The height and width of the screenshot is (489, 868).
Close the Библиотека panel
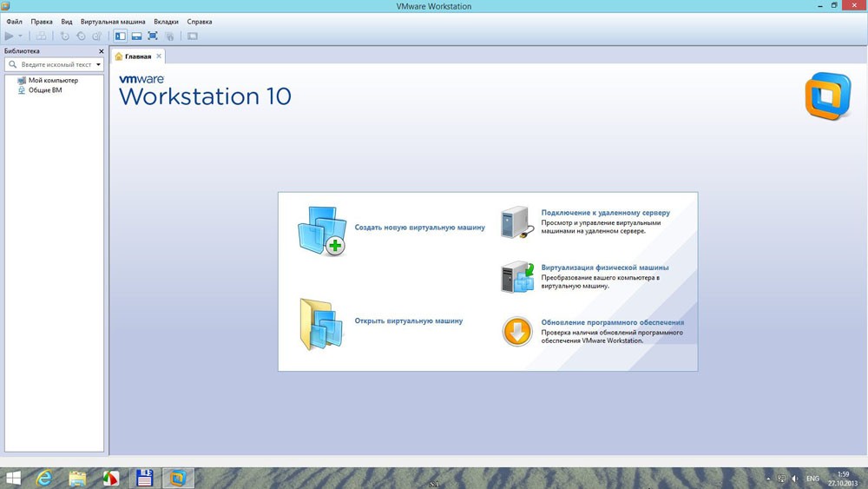[x=101, y=51]
